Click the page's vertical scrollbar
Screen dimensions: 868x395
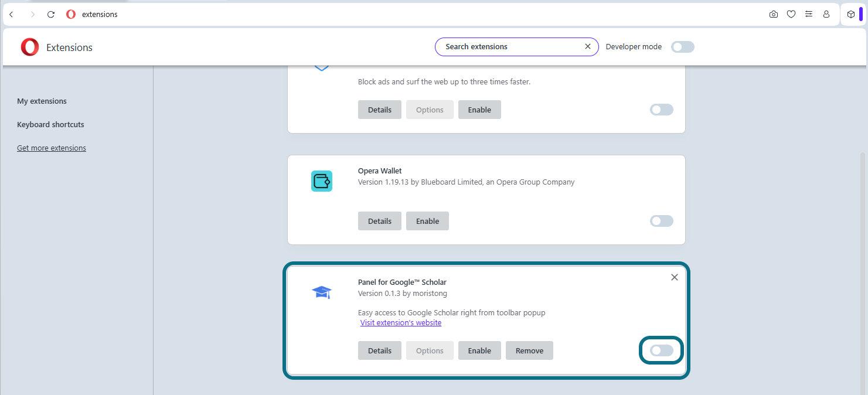click(862, 273)
